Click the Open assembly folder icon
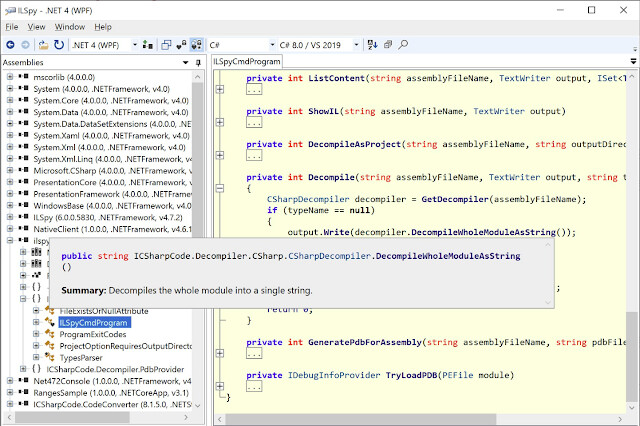The image size is (640, 426). tap(43, 44)
